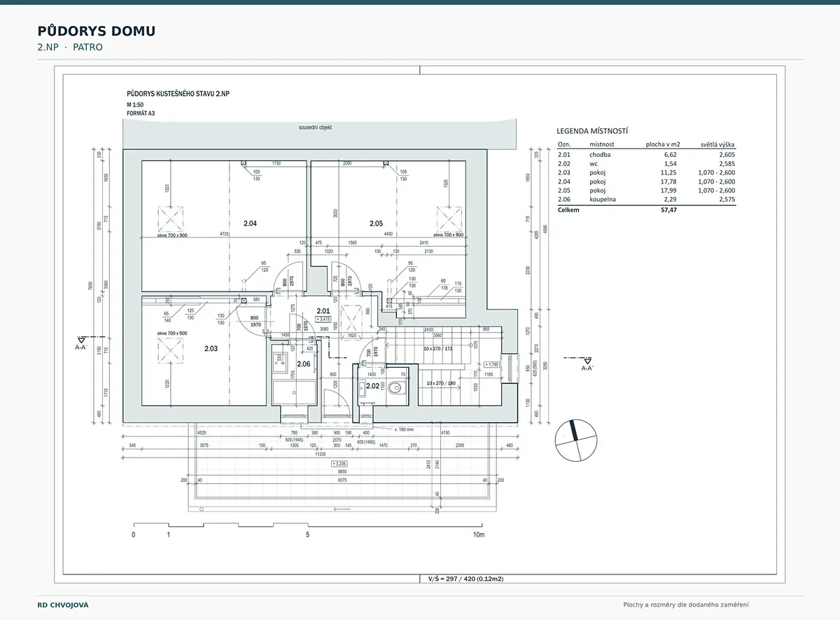Click the "světlá výška" column header
The width and height of the screenshot is (840, 620).
coord(717,144)
